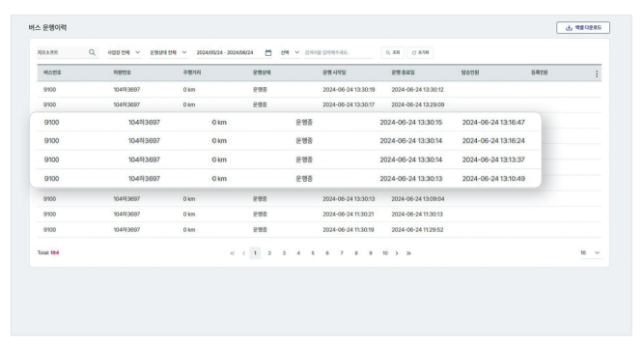Select page 8 in pagination

pos(356,253)
